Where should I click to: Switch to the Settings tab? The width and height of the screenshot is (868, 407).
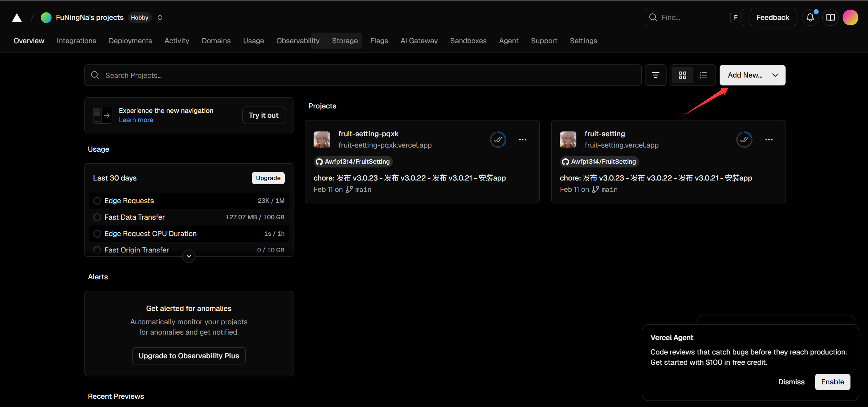click(x=583, y=41)
